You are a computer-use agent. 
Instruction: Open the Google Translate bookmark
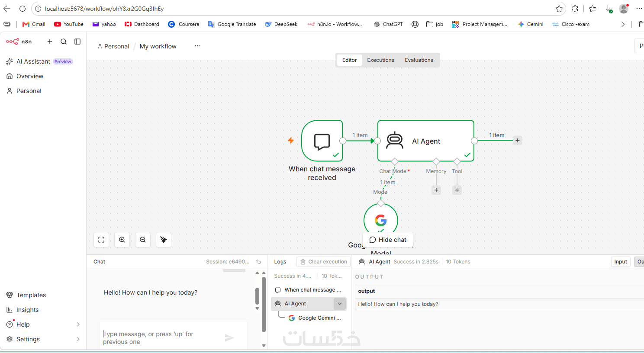[x=232, y=24]
